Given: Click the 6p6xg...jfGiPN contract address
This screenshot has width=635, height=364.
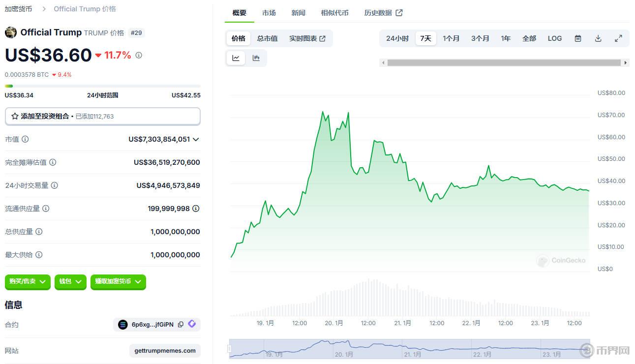Looking at the screenshot, I should click(x=152, y=325).
